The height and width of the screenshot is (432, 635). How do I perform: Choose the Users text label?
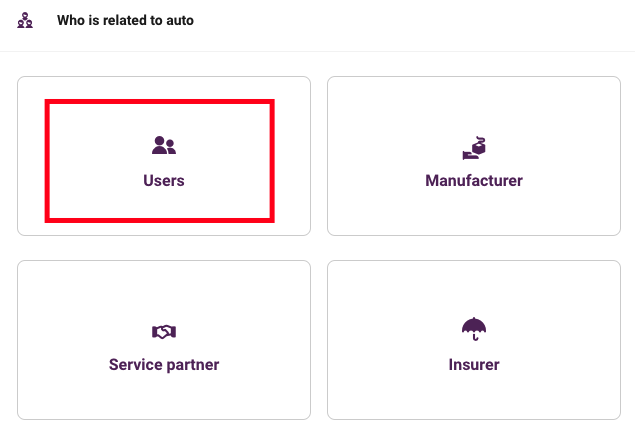coord(164,181)
